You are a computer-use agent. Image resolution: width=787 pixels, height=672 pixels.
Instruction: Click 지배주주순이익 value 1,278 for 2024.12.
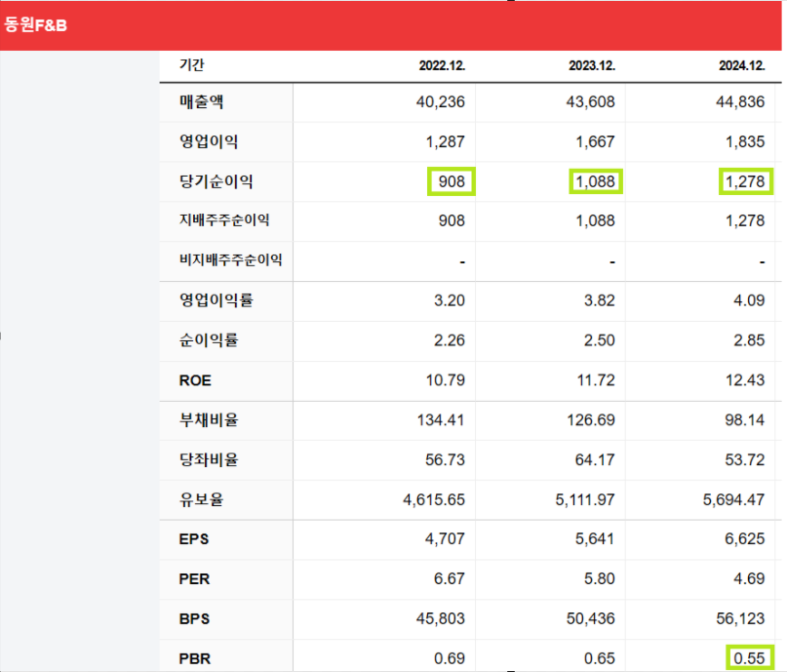[745, 220]
